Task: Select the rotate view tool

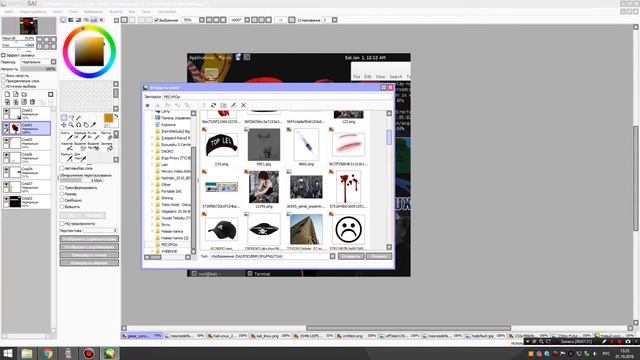Action: [x=78, y=124]
